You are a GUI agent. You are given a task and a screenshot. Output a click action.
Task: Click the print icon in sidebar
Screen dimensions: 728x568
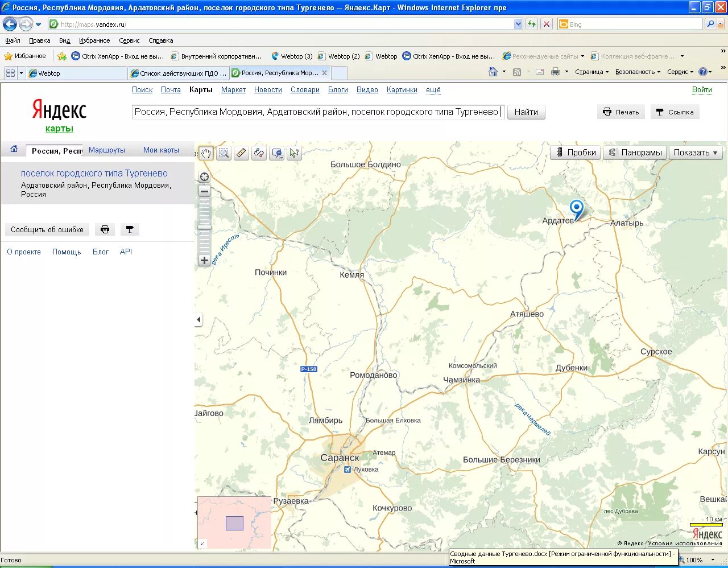click(x=105, y=229)
